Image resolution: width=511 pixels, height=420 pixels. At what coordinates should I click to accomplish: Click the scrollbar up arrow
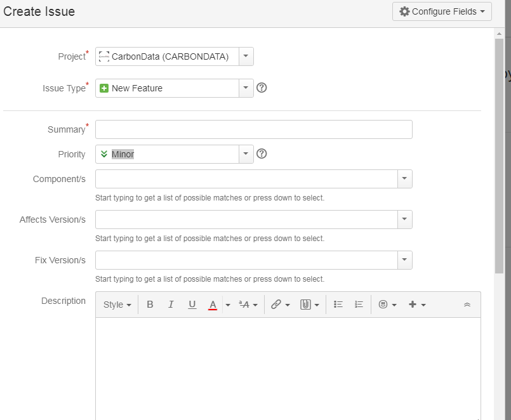(500, 34)
